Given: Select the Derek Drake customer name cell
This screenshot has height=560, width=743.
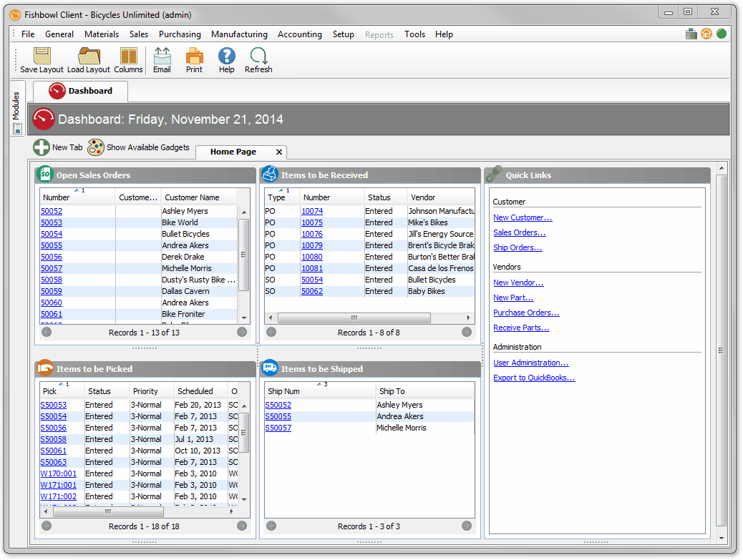Looking at the screenshot, I should pos(199,257).
